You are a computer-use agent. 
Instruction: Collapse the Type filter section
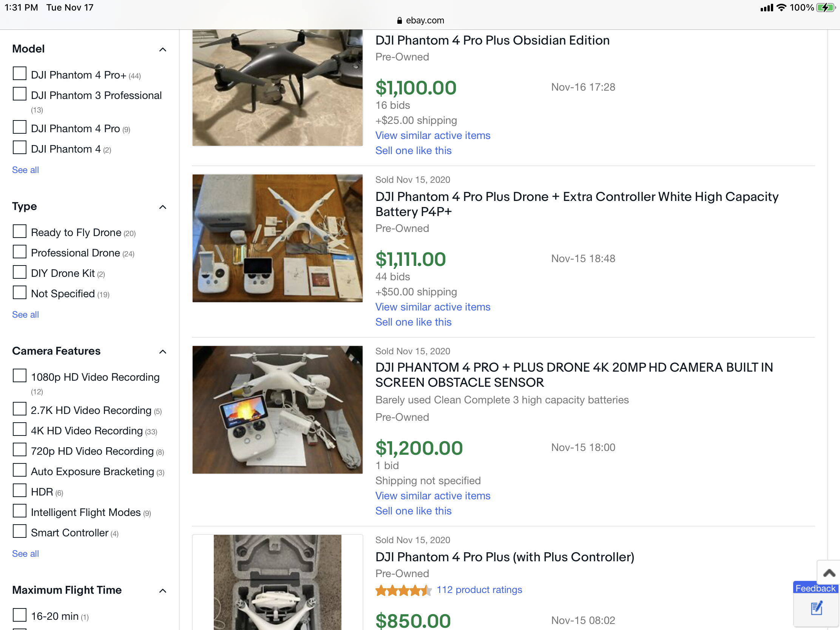pos(162,207)
